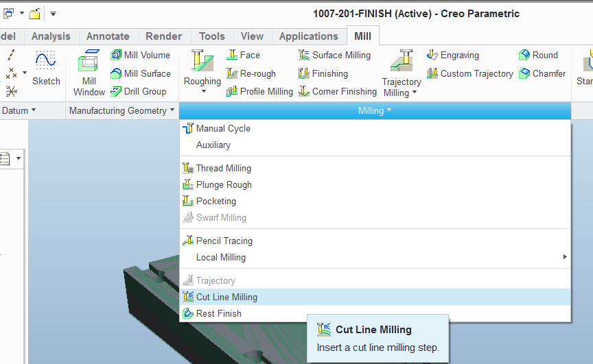593x364 pixels.
Task: Click the Roughing tool icon
Action: coord(202,61)
